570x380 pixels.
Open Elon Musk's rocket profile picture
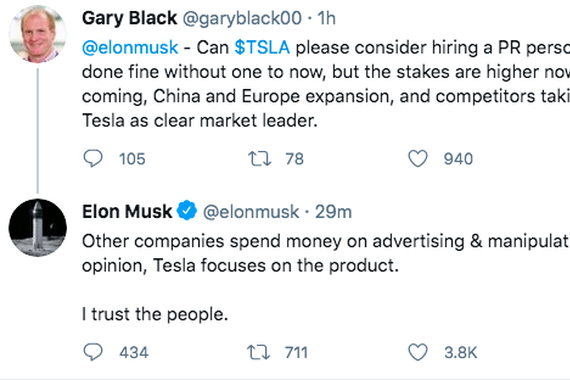(x=38, y=228)
